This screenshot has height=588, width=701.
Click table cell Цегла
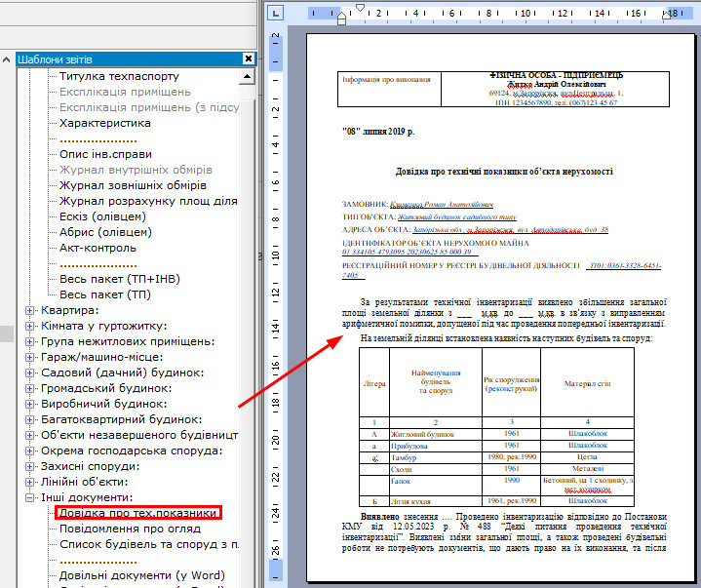588,457
